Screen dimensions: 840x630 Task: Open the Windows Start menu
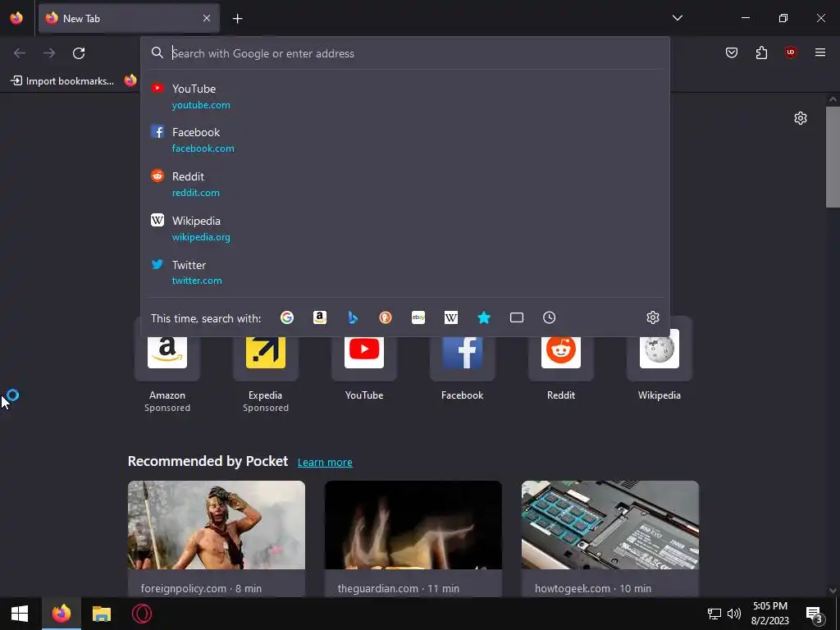pyautogui.click(x=20, y=614)
